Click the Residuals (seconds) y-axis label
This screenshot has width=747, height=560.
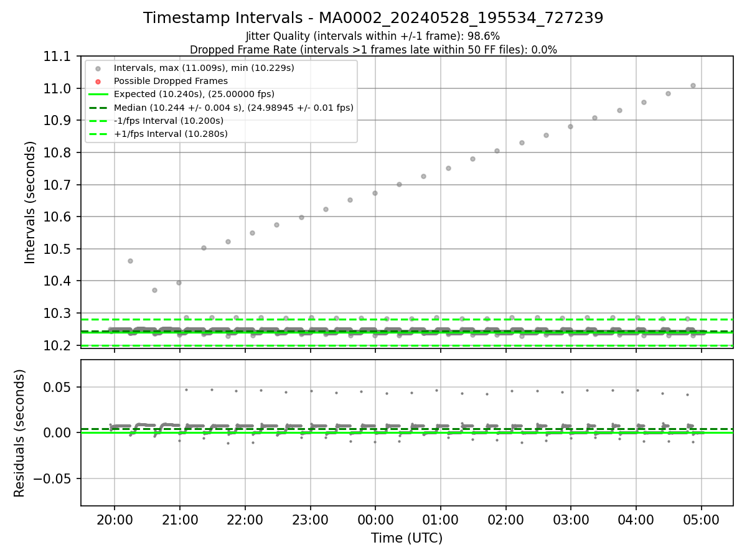point(19,433)
